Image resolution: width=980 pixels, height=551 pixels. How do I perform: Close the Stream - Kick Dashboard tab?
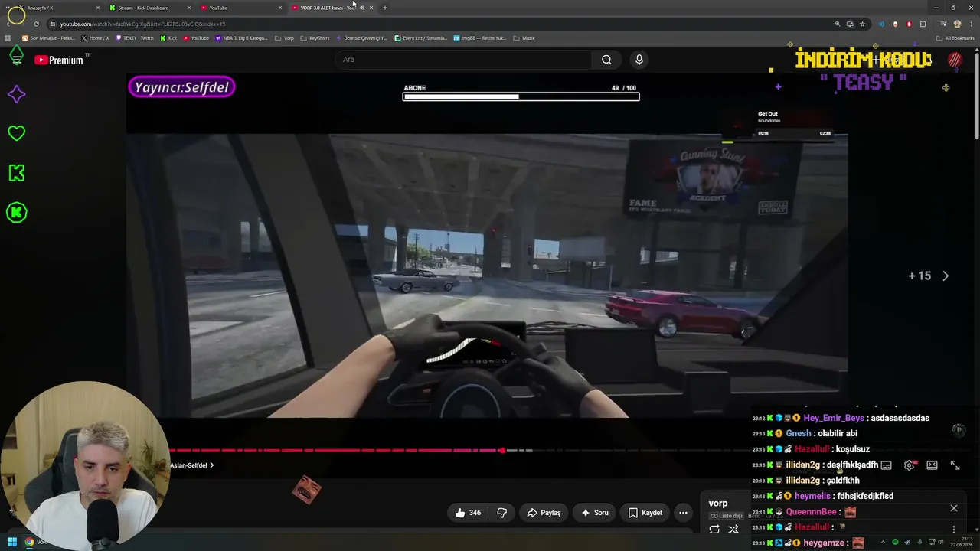click(188, 8)
